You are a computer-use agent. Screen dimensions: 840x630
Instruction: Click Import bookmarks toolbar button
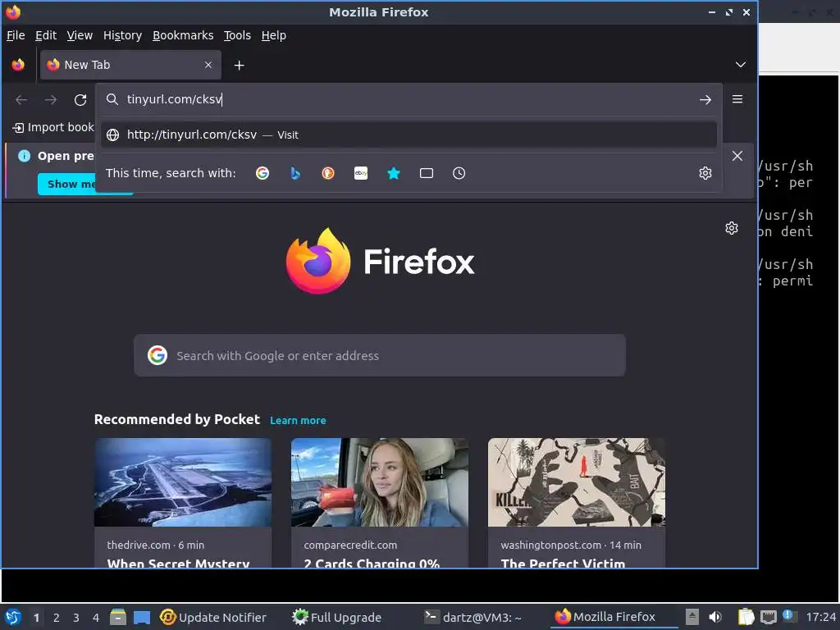(x=53, y=127)
